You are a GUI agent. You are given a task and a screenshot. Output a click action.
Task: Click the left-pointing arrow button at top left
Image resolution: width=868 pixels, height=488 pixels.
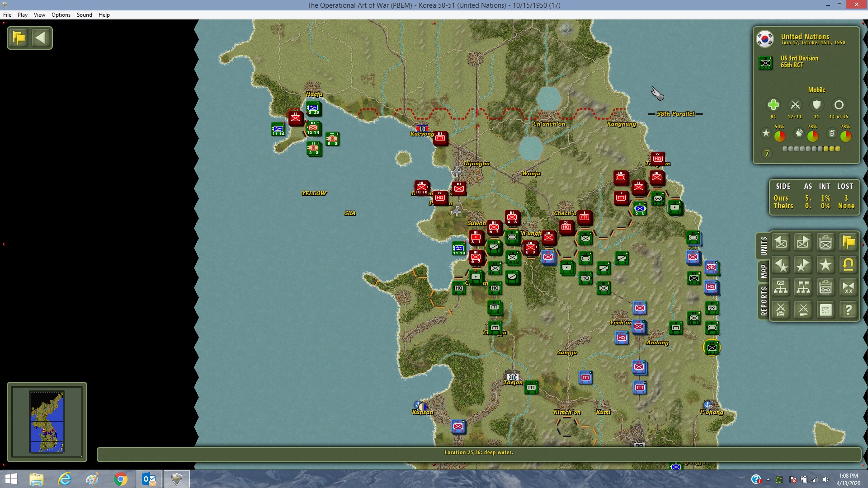40,38
